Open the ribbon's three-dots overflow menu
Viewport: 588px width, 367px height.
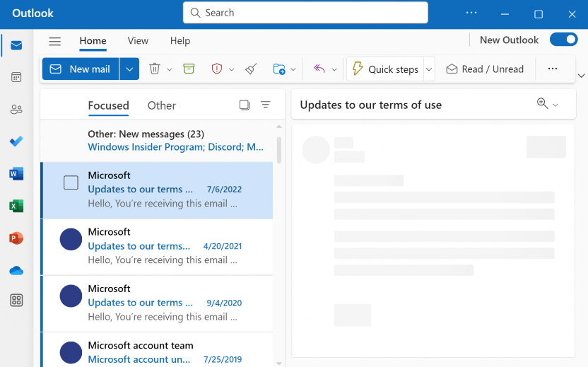553,69
